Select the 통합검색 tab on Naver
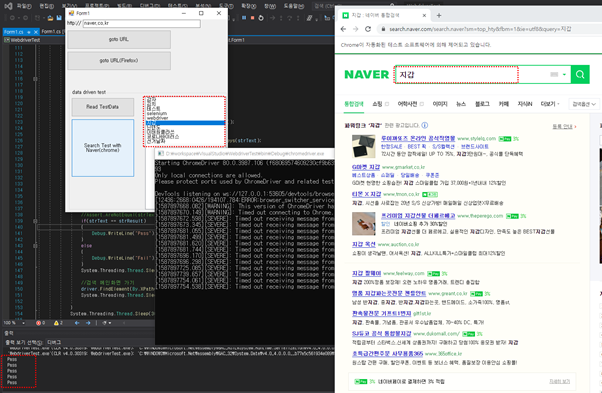This screenshot has height=393, width=602. [354, 104]
